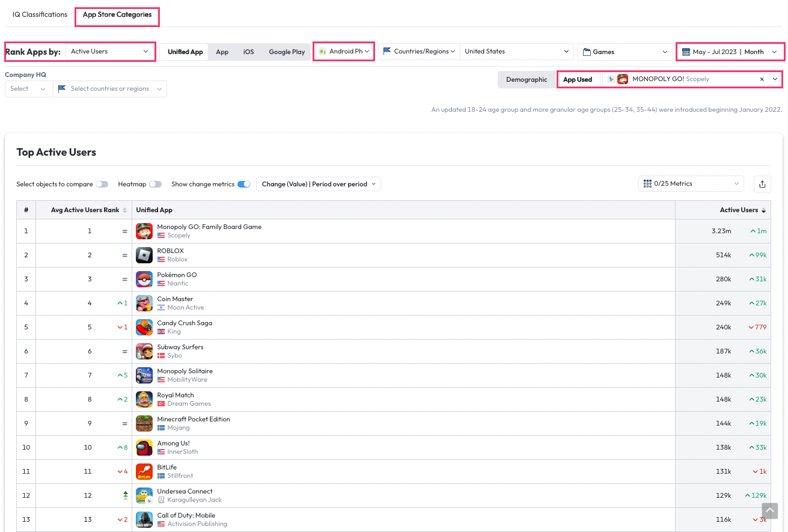The image size is (788, 532).
Task: Click the Monopoly Solitaire app icon
Action: [144, 375]
